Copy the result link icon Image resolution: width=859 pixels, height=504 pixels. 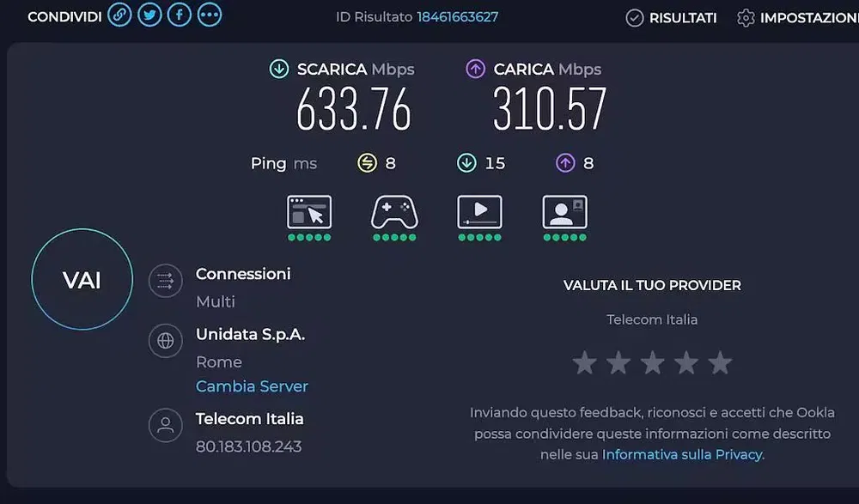tap(119, 15)
